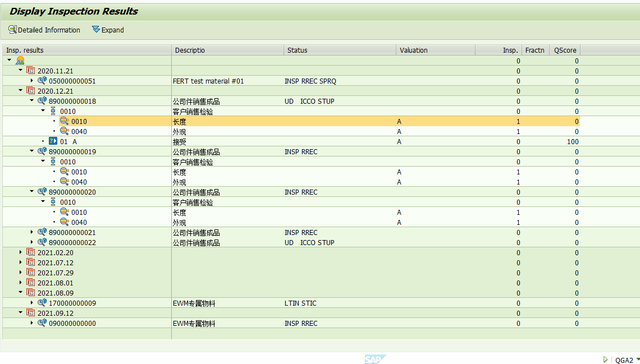Click the usage decision icon for 01 A

click(53, 141)
